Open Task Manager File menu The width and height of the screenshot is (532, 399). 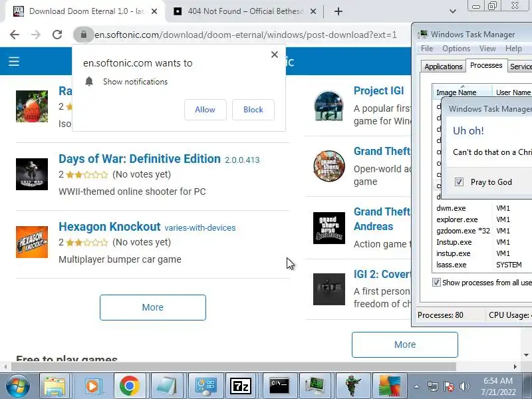[427, 49]
